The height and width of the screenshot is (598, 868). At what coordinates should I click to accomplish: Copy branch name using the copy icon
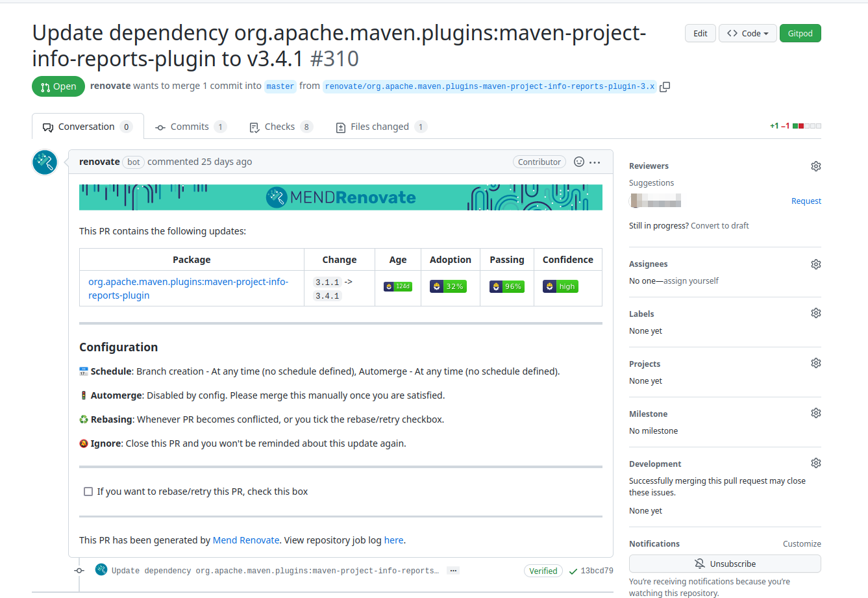665,86
